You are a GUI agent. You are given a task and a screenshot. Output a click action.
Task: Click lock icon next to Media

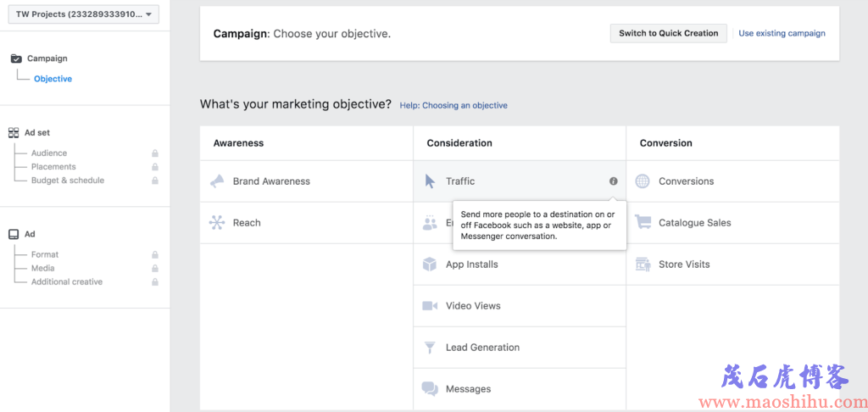pos(155,268)
